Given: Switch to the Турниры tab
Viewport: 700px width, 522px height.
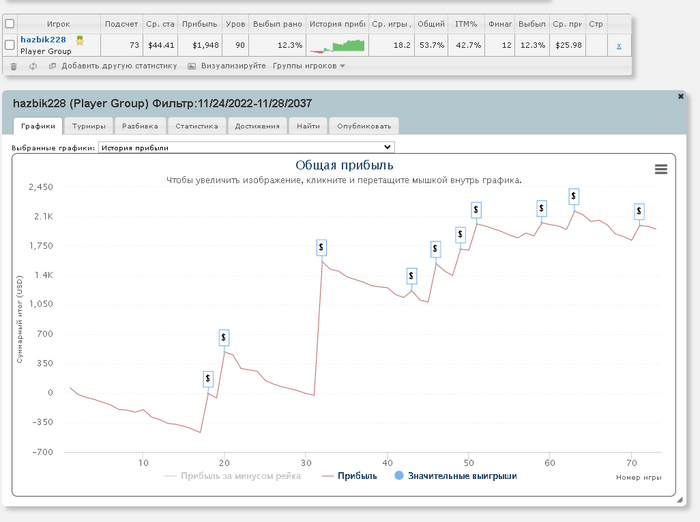Looking at the screenshot, I should pyautogui.click(x=88, y=126).
